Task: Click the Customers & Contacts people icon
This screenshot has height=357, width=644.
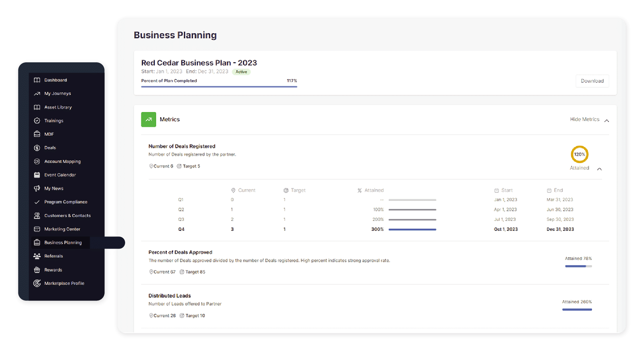Action: tap(37, 216)
